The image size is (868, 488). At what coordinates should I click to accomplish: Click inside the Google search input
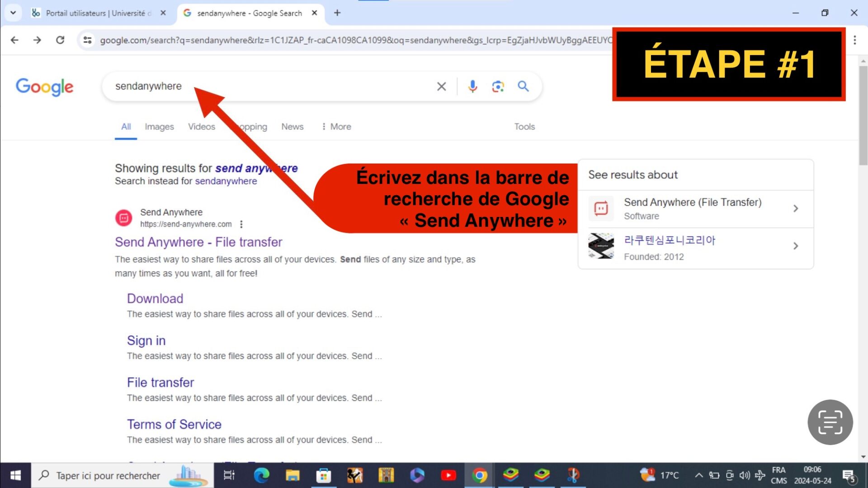(271, 86)
